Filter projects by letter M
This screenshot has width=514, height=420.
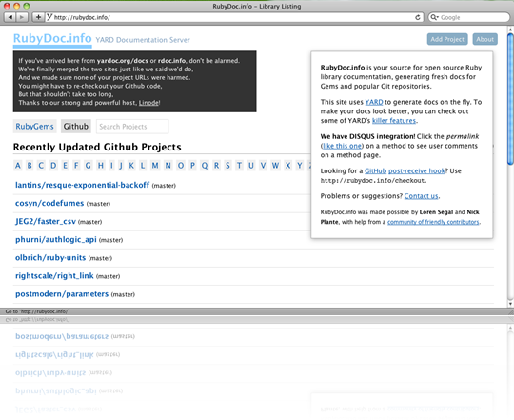[155, 166]
